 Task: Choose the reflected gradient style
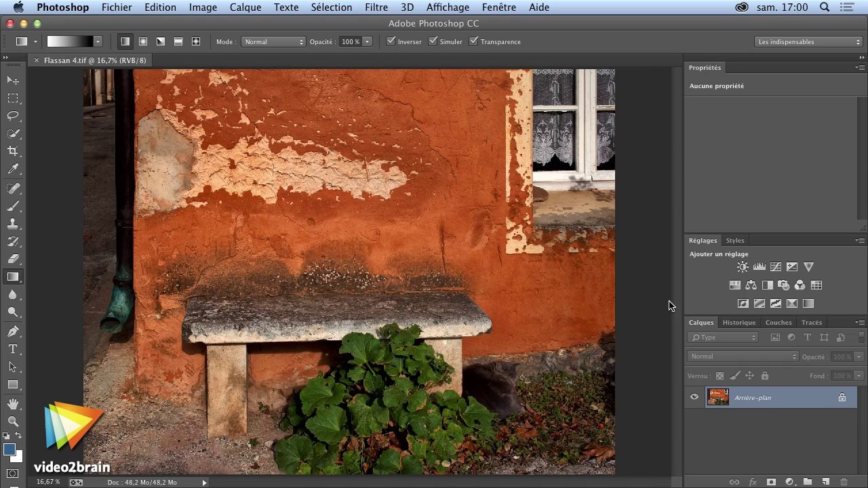tap(178, 41)
